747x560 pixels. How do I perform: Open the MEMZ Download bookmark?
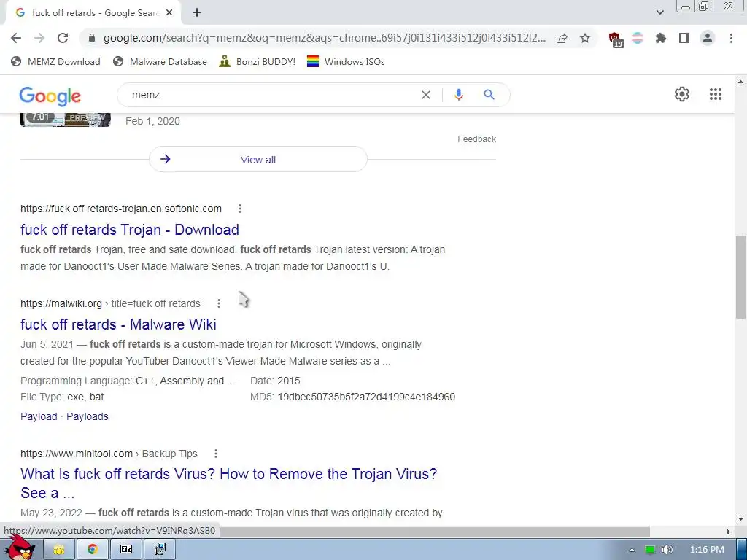tap(55, 61)
